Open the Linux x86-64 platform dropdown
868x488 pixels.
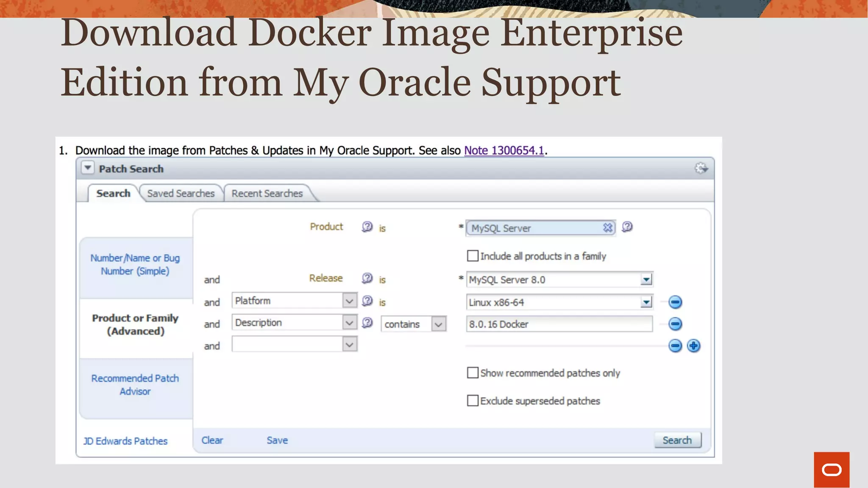(x=646, y=302)
